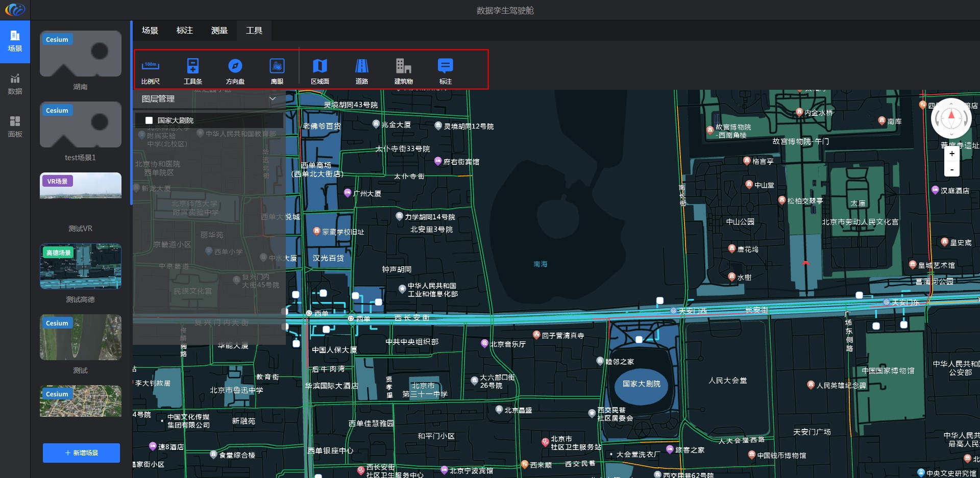
Task: Select the 工具条 toolbar icon
Action: [192, 66]
